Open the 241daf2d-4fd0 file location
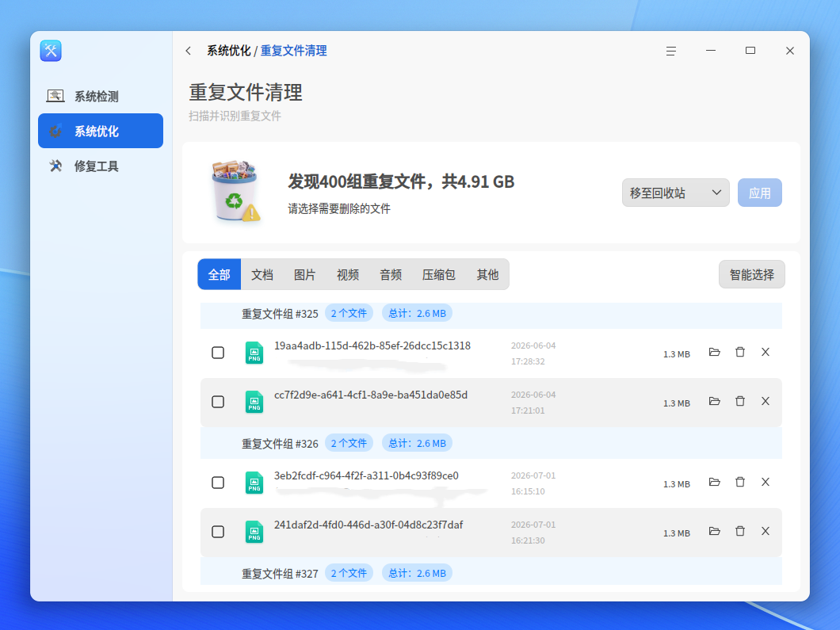 click(714, 532)
